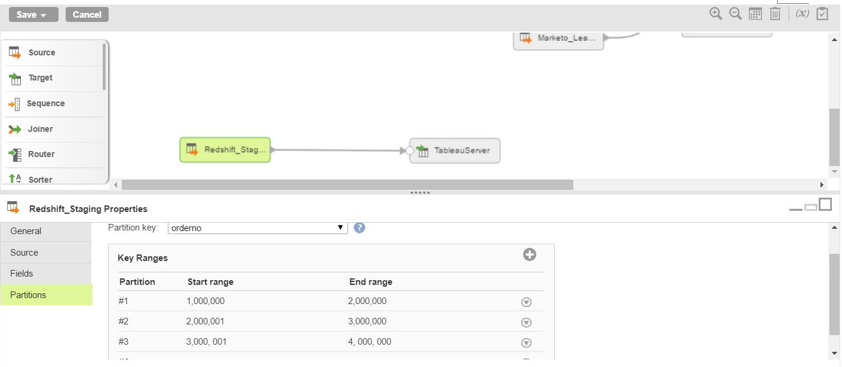
Task: Click start range 1,000,000 cell
Action: click(205, 301)
